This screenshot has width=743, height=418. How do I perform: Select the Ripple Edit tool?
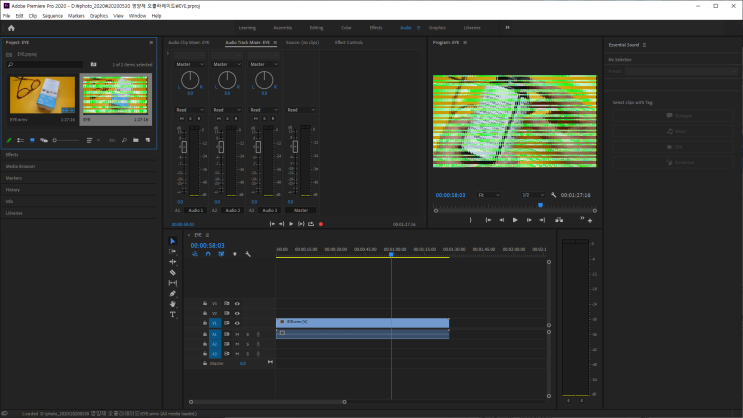coord(172,262)
